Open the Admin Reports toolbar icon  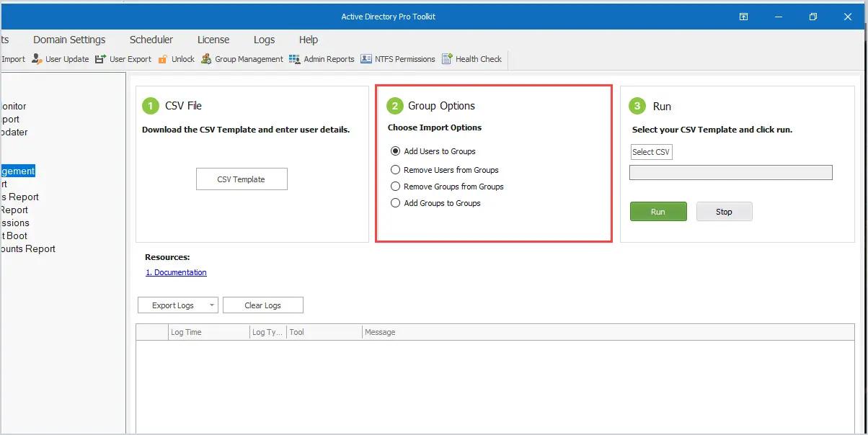tap(294, 59)
